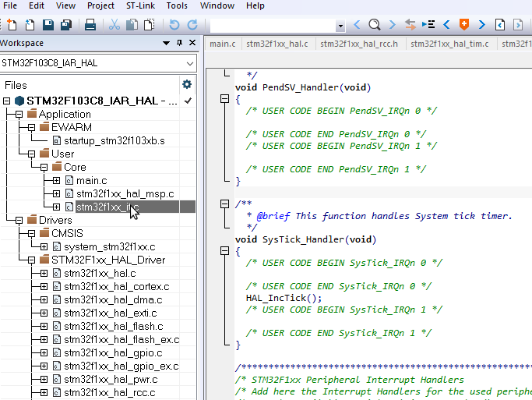Expand main.c tree node
The image size is (532, 400).
point(57,181)
